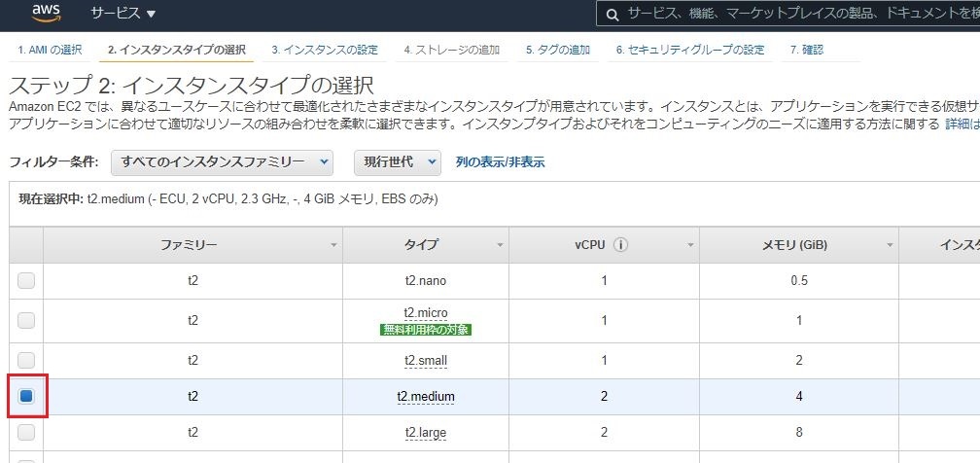Open タイプ column sort arrow
Image resolution: width=980 pixels, height=463 pixels.
pyautogui.click(x=500, y=246)
